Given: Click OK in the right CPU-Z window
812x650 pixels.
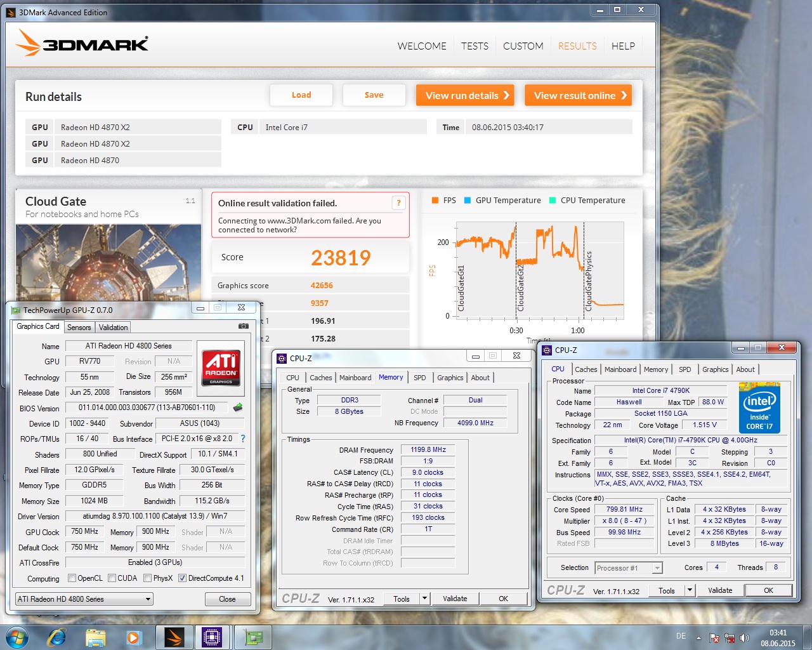Looking at the screenshot, I should 768,590.
